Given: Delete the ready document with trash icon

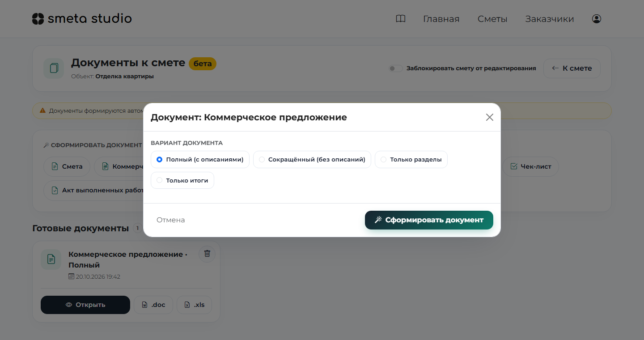Looking at the screenshot, I should 207,254.
